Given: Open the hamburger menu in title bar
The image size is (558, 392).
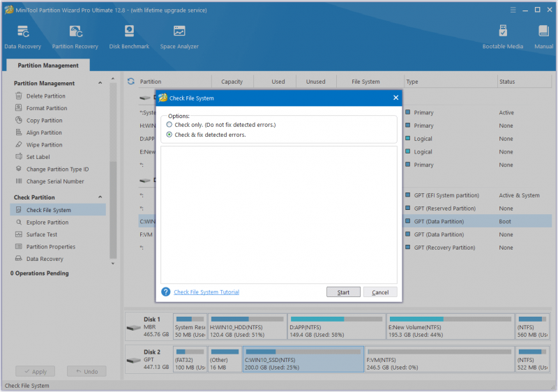Looking at the screenshot, I should coord(513,10).
